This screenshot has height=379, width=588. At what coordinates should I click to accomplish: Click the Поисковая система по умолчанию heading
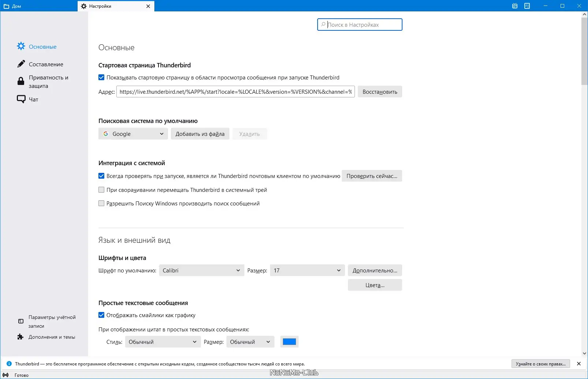148,121
